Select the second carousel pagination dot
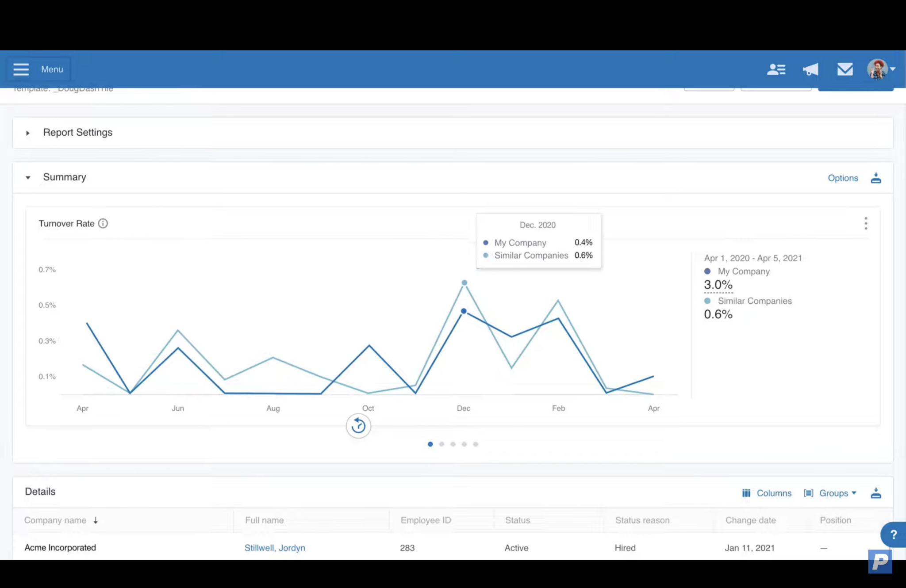 coord(441,444)
